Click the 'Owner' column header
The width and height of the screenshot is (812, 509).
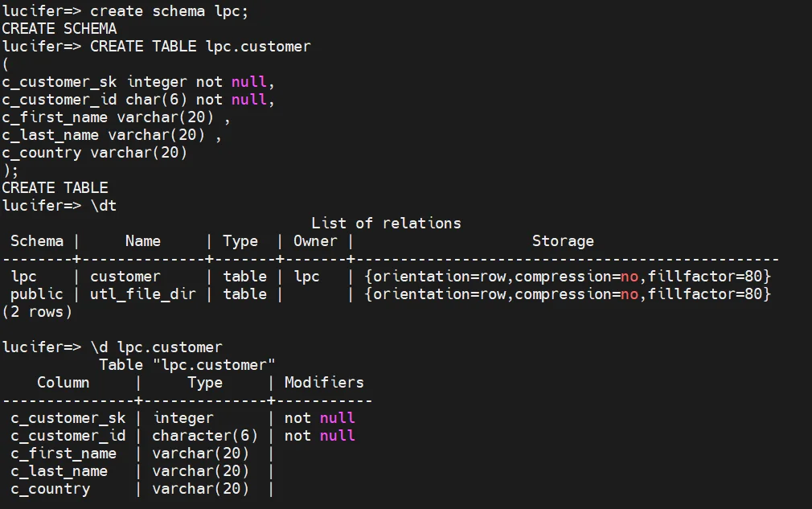tap(315, 241)
